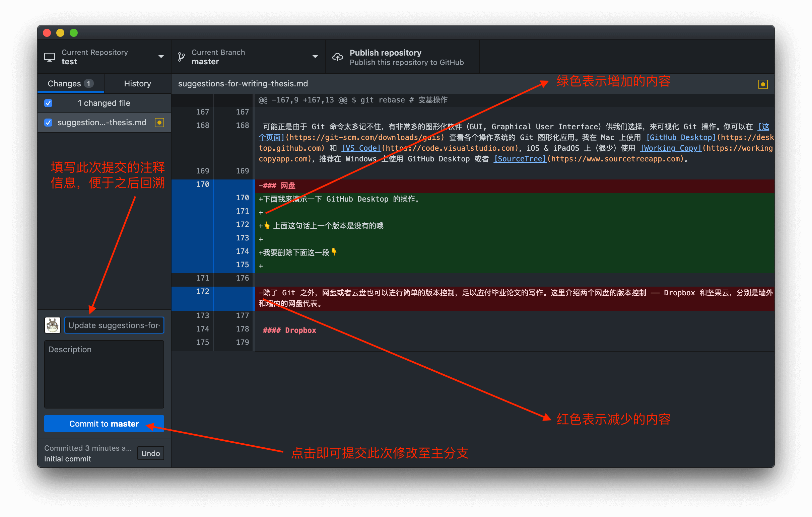Uncheck suggestion...-thesis.md file checkbox

pyautogui.click(x=49, y=122)
